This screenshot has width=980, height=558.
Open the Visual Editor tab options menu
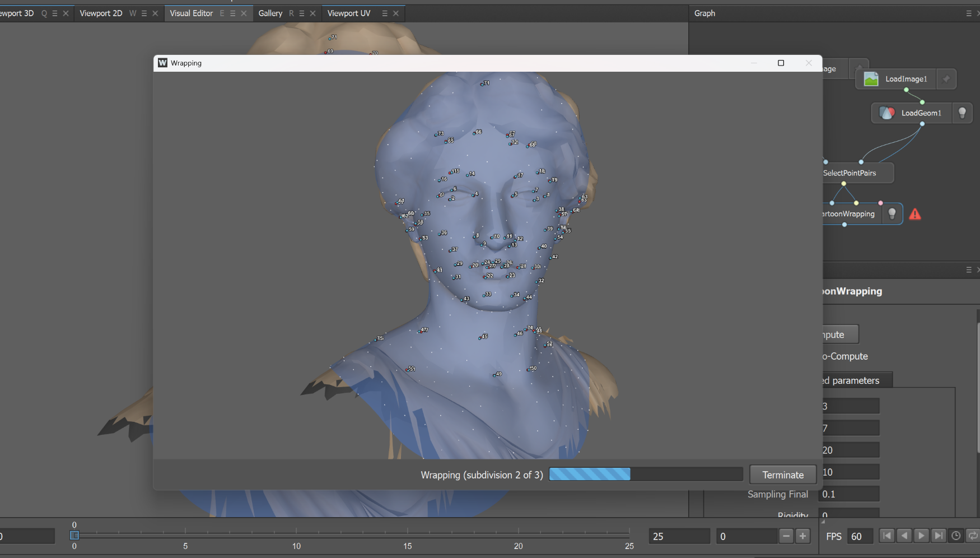tap(233, 13)
